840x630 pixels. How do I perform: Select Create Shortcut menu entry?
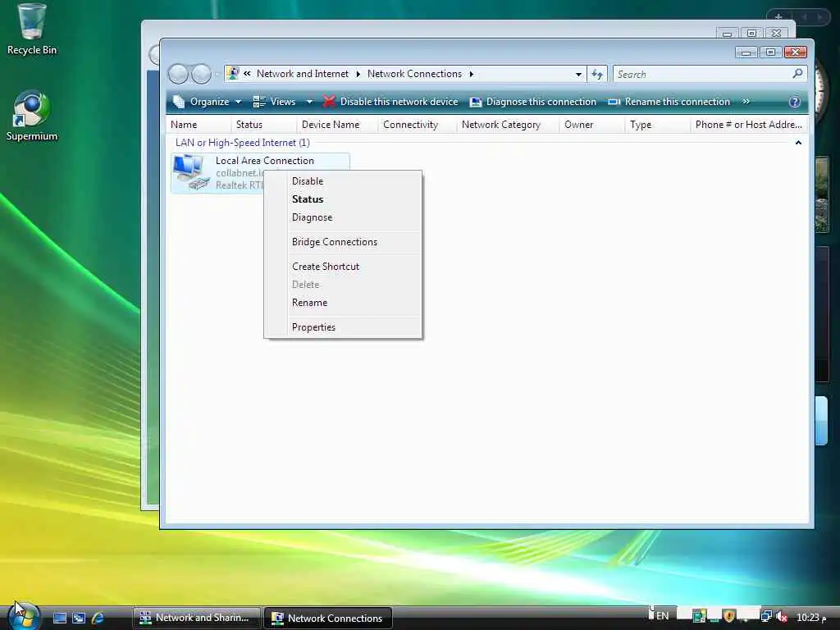coord(343,267)
